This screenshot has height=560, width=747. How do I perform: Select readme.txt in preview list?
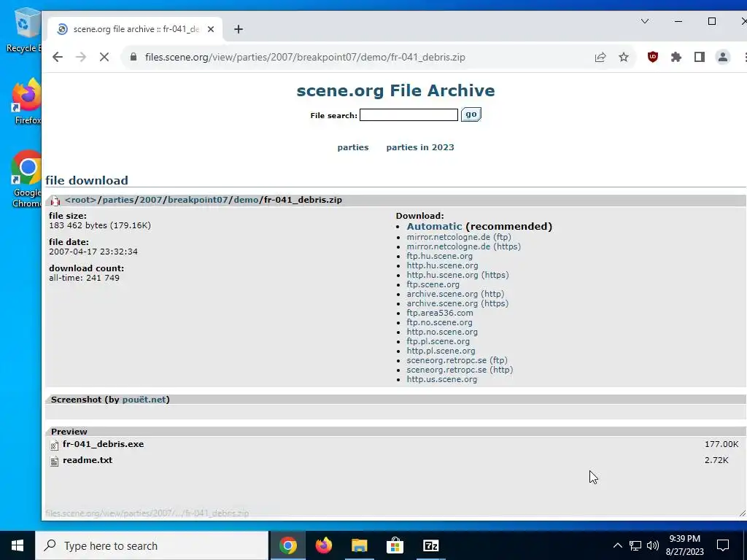(88, 460)
